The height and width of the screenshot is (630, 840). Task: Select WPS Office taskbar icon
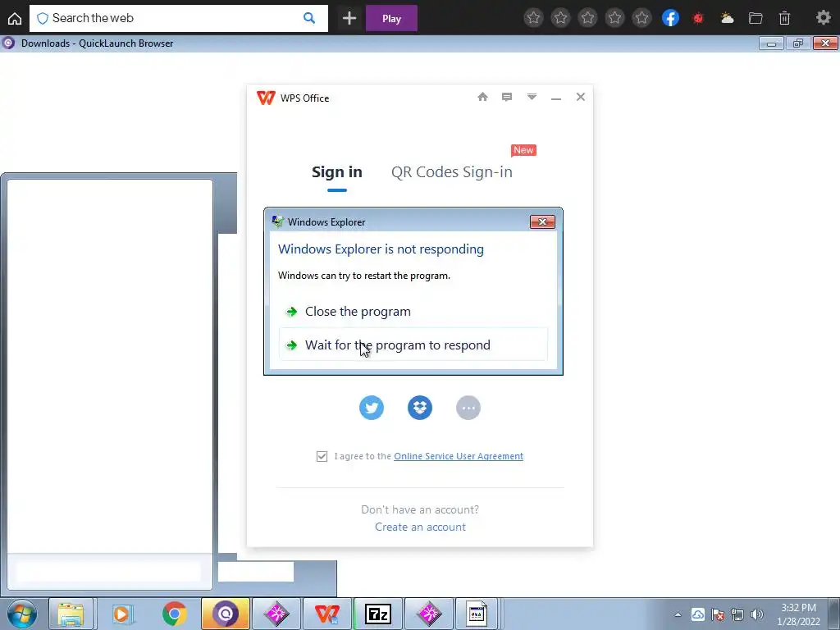327,614
